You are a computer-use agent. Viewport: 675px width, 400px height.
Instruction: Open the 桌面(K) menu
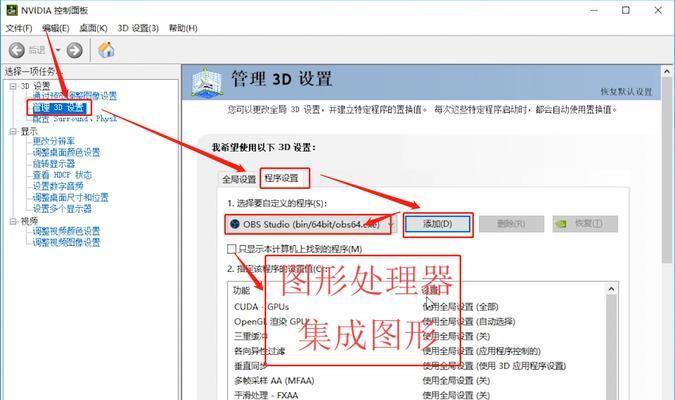tap(93, 28)
